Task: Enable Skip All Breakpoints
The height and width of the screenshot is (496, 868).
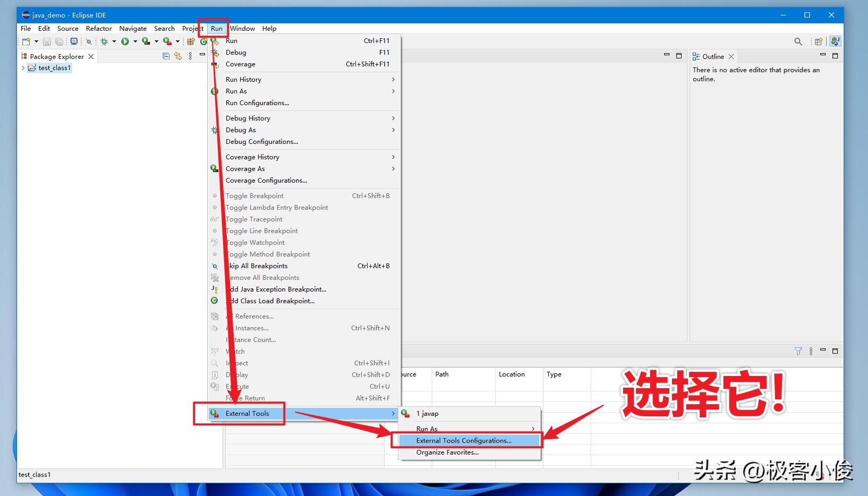Action: pyautogui.click(x=257, y=266)
